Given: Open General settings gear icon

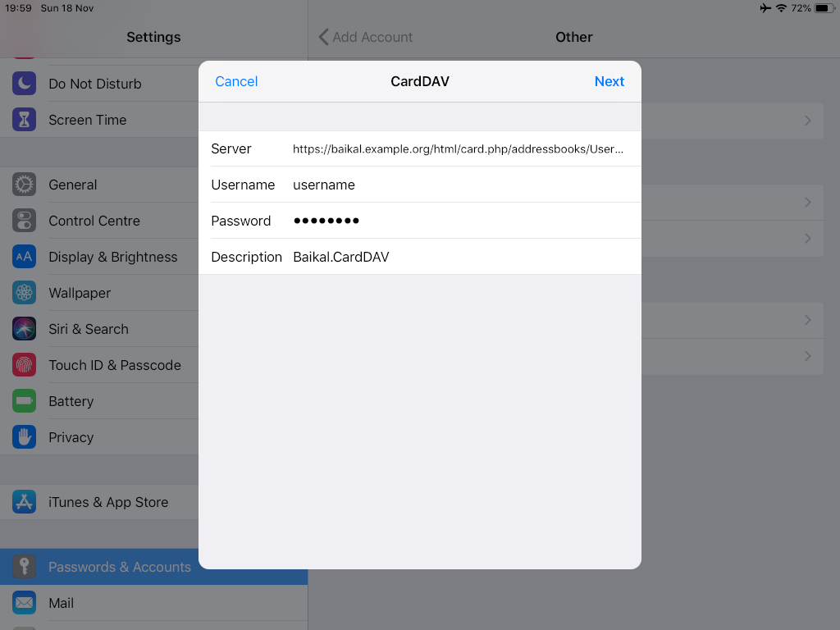Looking at the screenshot, I should tap(24, 185).
